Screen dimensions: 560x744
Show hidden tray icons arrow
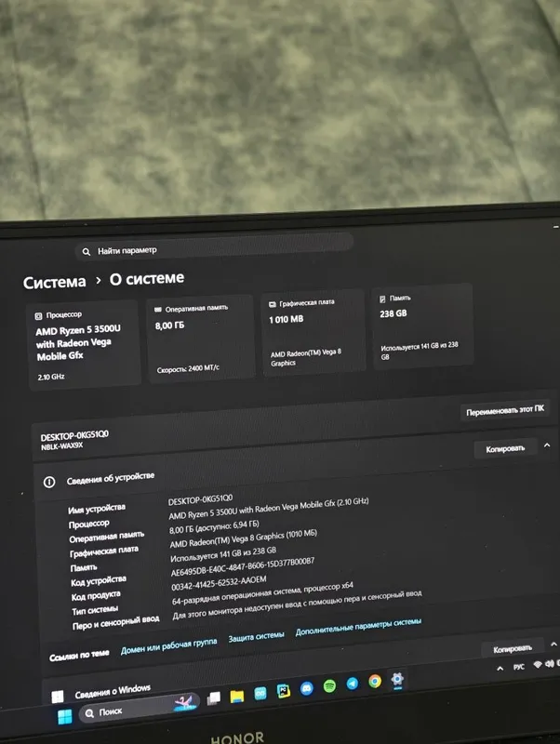pyautogui.click(x=500, y=668)
